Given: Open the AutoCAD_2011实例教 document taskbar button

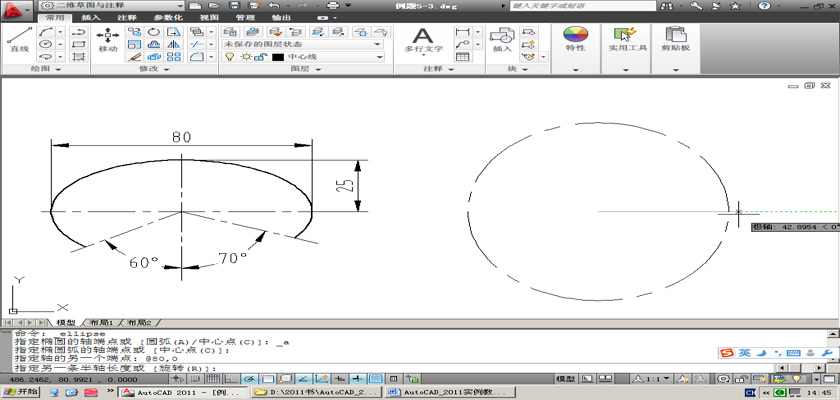Looking at the screenshot, I should pyautogui.click(x=451, y=392).
